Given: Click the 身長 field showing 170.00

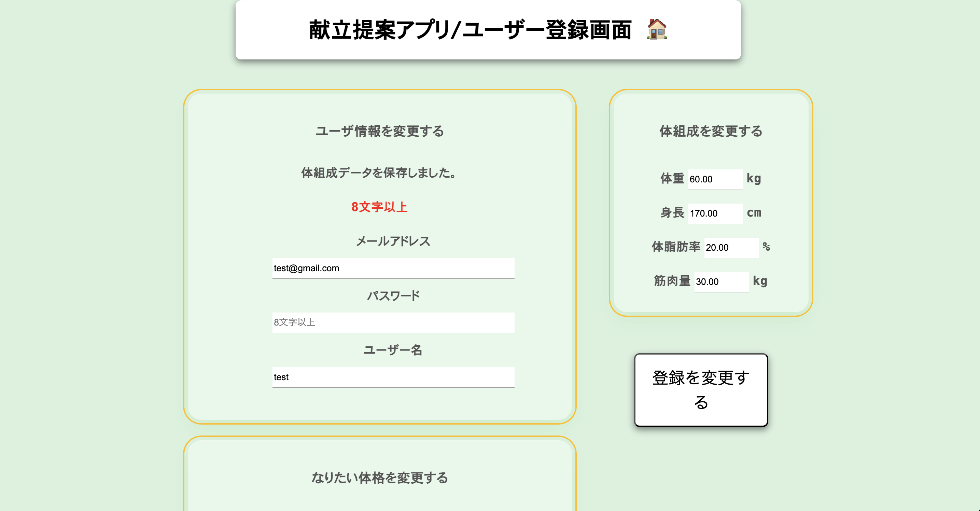Looking at the screenshot, I should [x=715, y=213].
